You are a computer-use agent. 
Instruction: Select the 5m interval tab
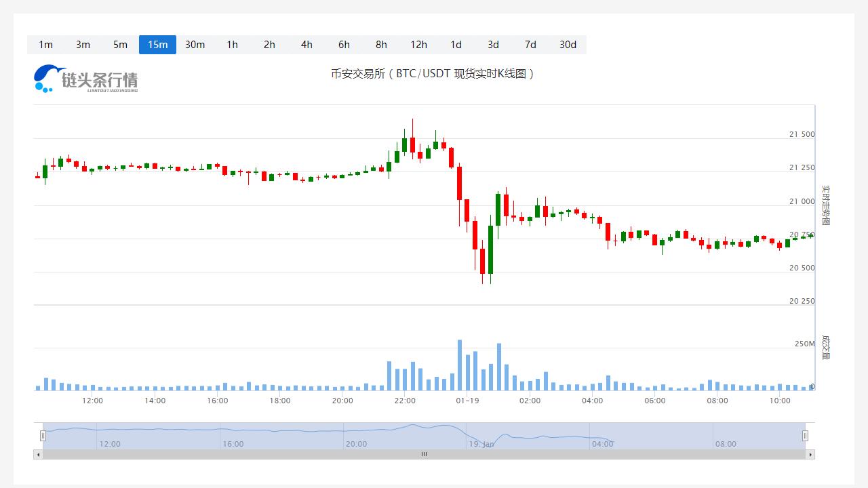tap(120, 45)
